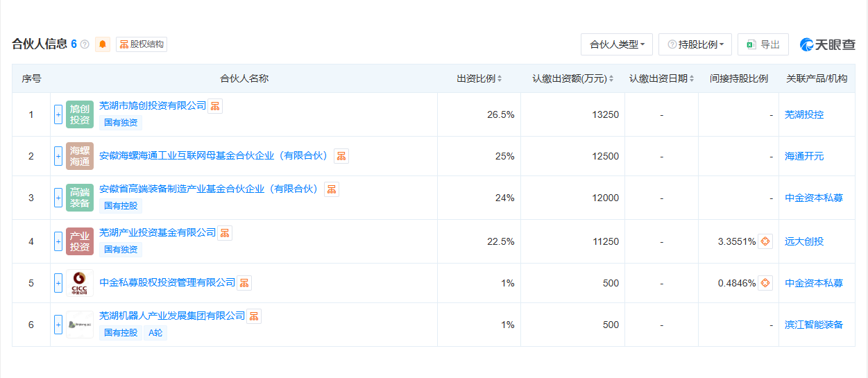This screenshot has width=868, height=378.
Task: Open the 芜湖投控 related institution link
Action: point(804,114)
